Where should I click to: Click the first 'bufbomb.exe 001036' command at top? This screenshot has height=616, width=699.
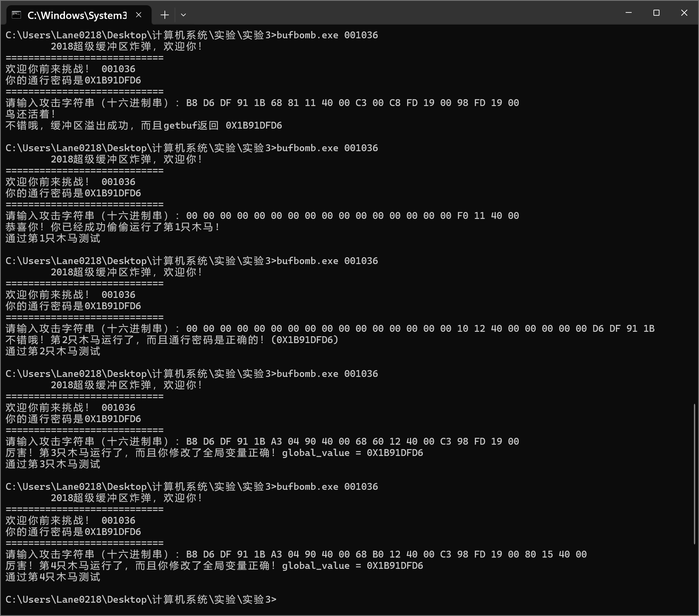click(x=327, y=35)
